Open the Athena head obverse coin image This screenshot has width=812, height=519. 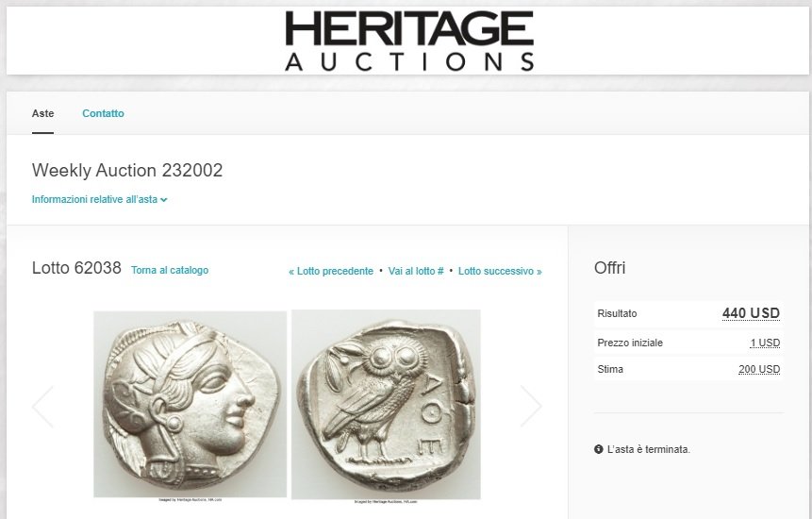pos(191,404)
